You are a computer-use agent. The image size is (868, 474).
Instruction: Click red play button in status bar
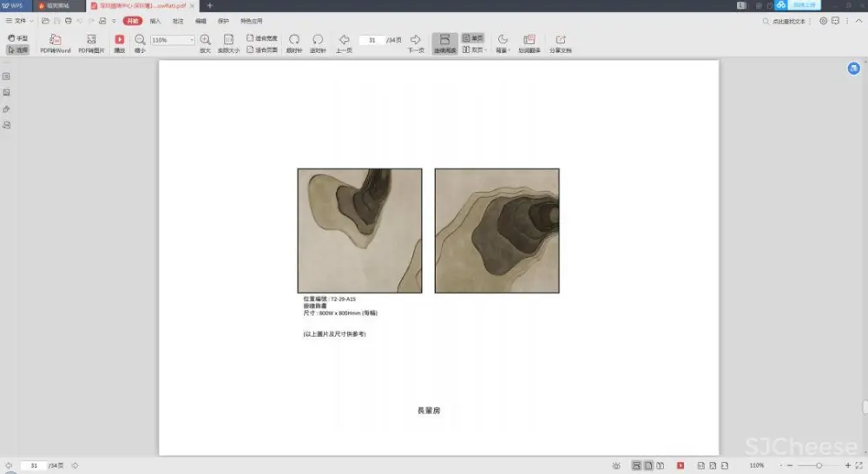(x=681, y=465)
